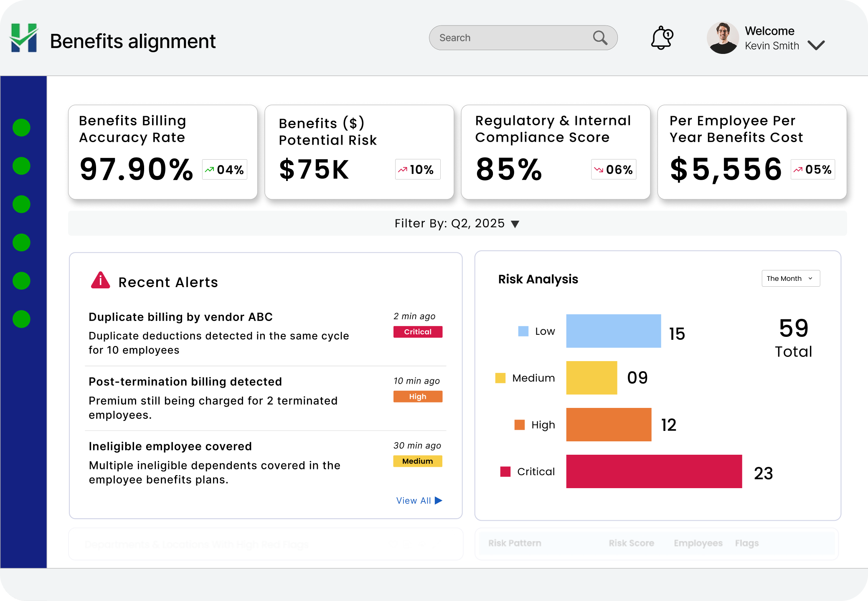Expand the Welcome Kevin Smith user menu chevron

pos(816,45)
